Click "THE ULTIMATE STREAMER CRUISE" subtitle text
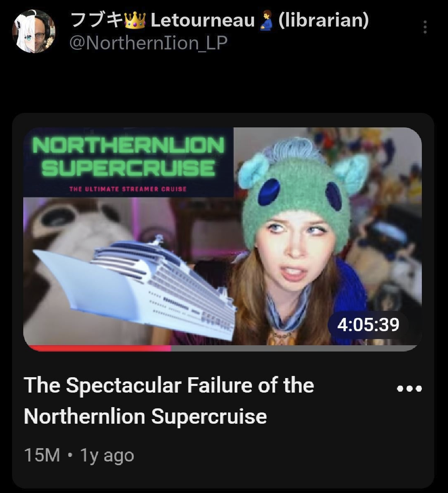 click(128, 189)
